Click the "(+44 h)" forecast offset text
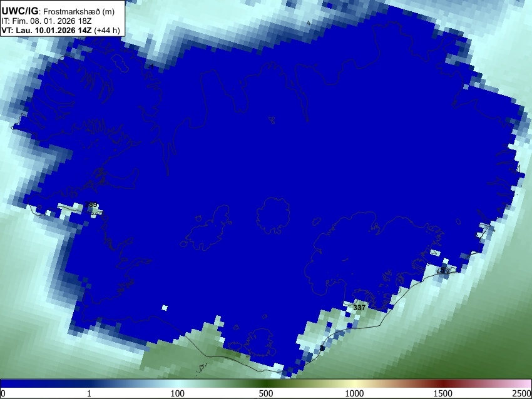532x399 pixels. click(107, 31)
